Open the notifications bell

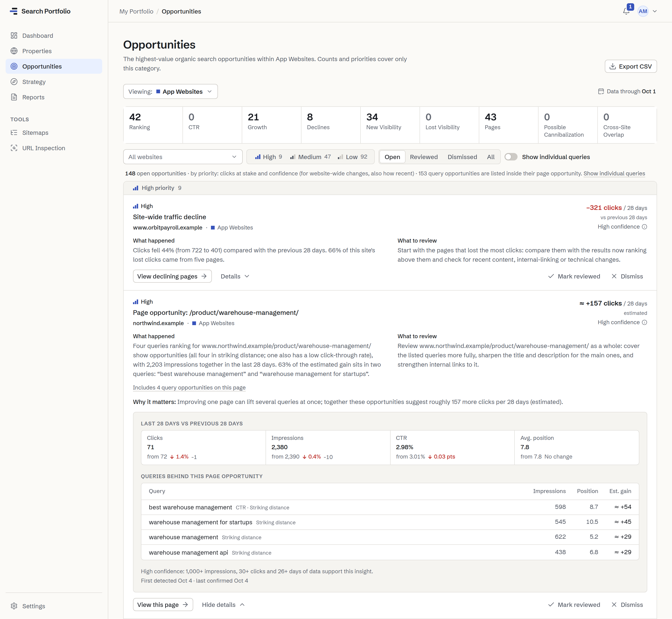pyautogui.click(x=626, y=11)
